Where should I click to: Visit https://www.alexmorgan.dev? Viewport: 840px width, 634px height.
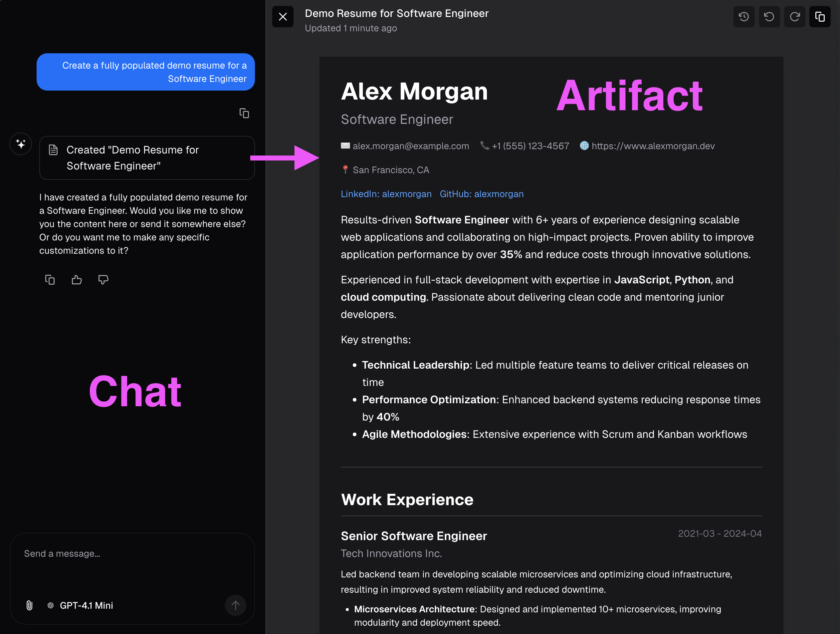[x=653, y=146]
